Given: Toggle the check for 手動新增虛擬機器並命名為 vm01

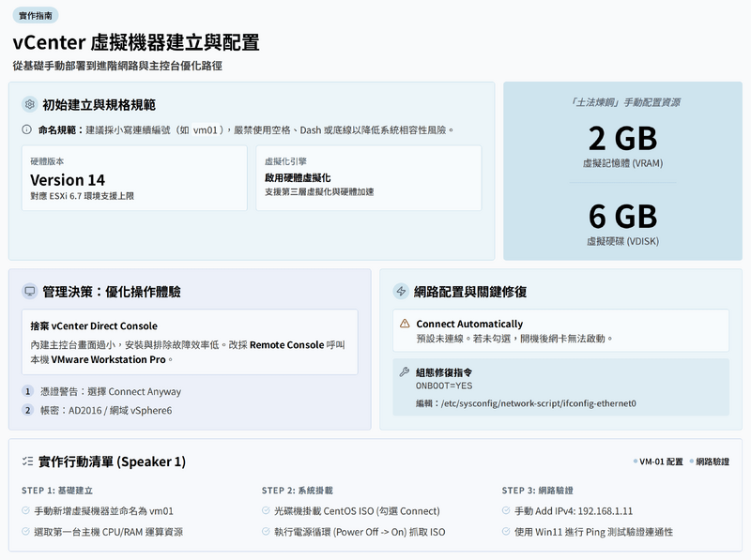Looking at the screenshot, I should coord(26,511).
